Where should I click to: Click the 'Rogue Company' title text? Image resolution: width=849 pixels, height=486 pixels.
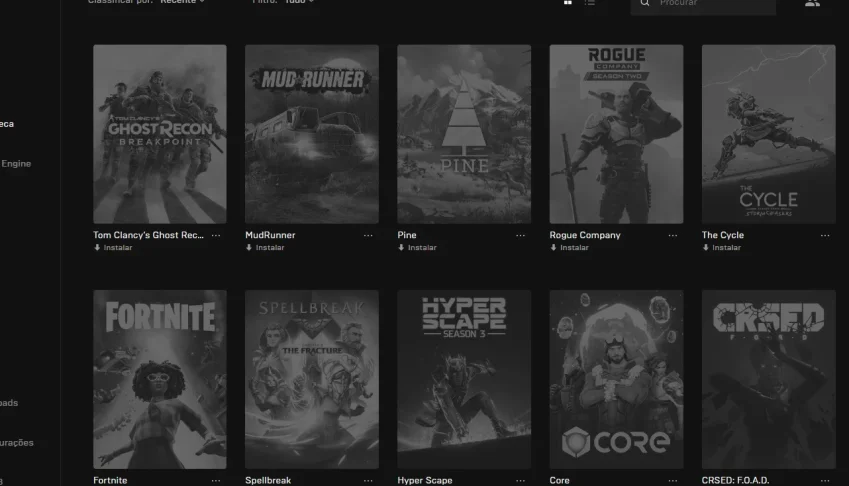click(585, 235)
